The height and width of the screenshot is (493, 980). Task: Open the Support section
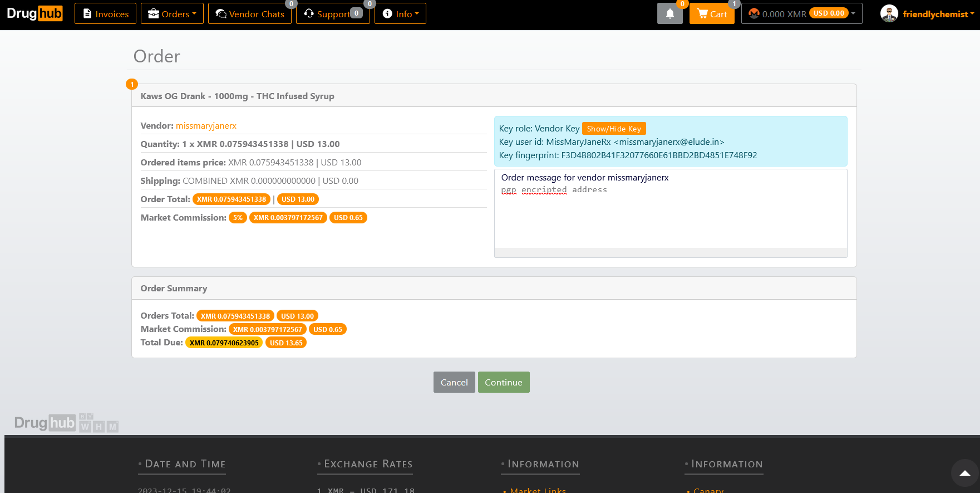pyautogui.click(x=333, y=13)
